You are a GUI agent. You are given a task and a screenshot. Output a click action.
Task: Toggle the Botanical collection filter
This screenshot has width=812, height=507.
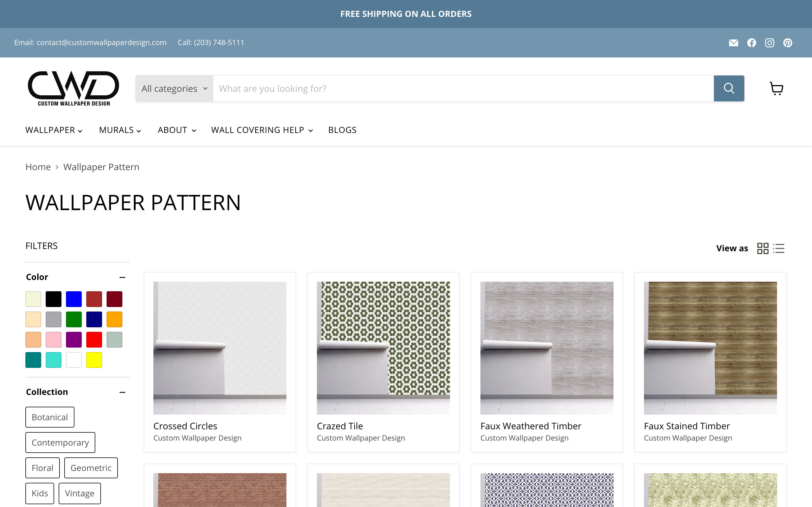tap(50, 417)
